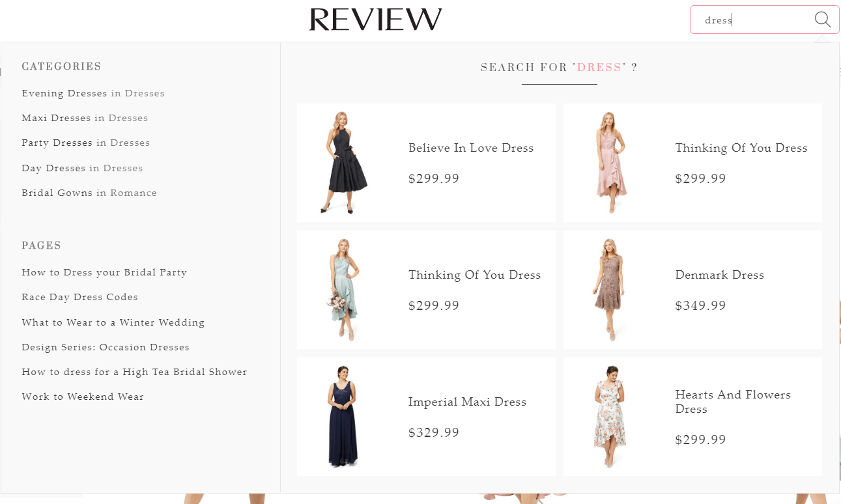Click the $349.99 price of Denmark Dress

pyautogui.click(x=700, y=305)
